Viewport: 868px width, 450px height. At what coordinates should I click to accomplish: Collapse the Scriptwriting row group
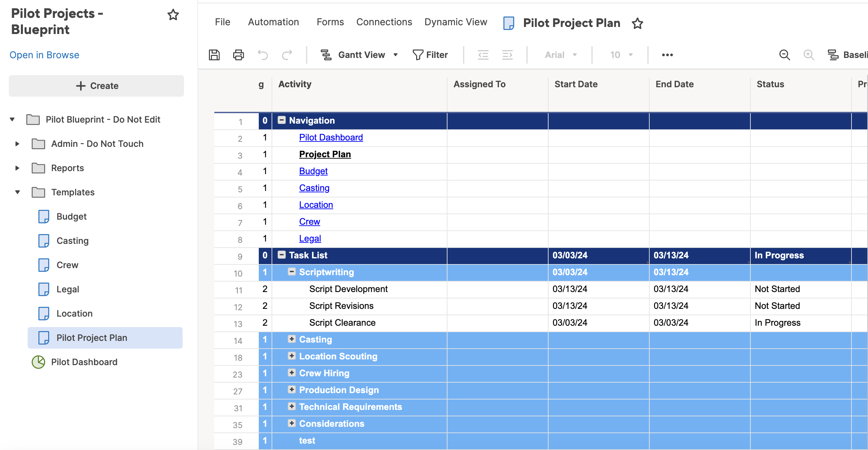(x=292, y=271)
